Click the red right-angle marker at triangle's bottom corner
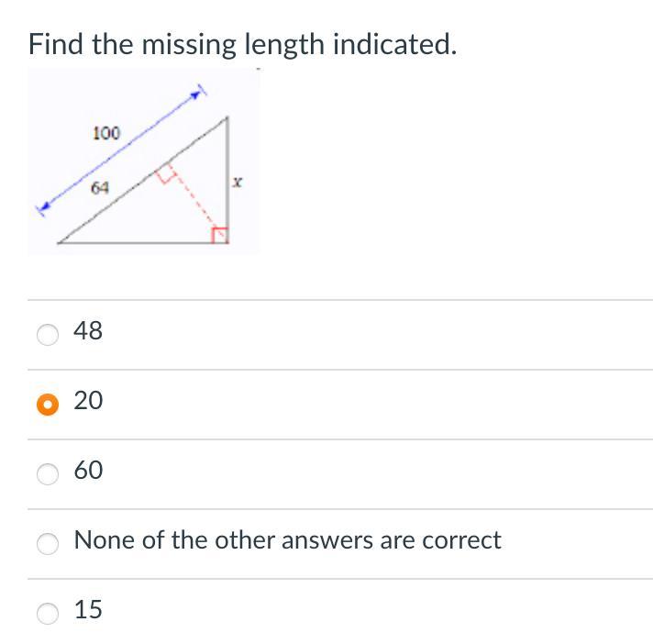Screen dimensions: 653x644 tap(219, 236)
